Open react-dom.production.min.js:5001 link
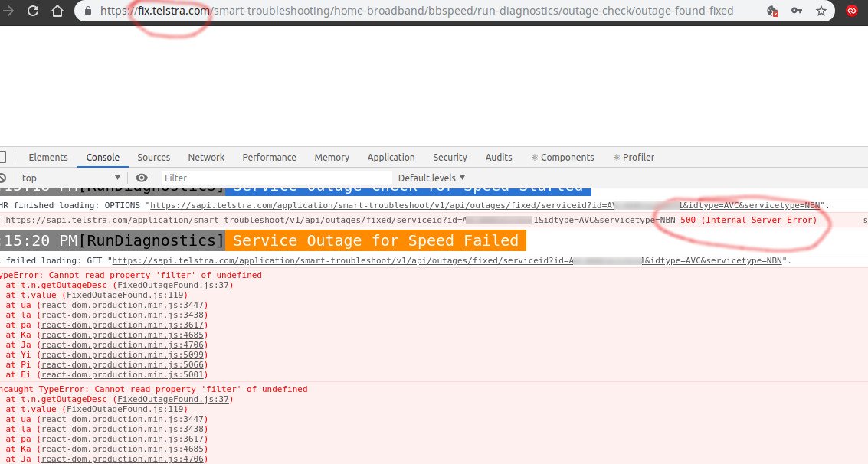 coord(123,374)
